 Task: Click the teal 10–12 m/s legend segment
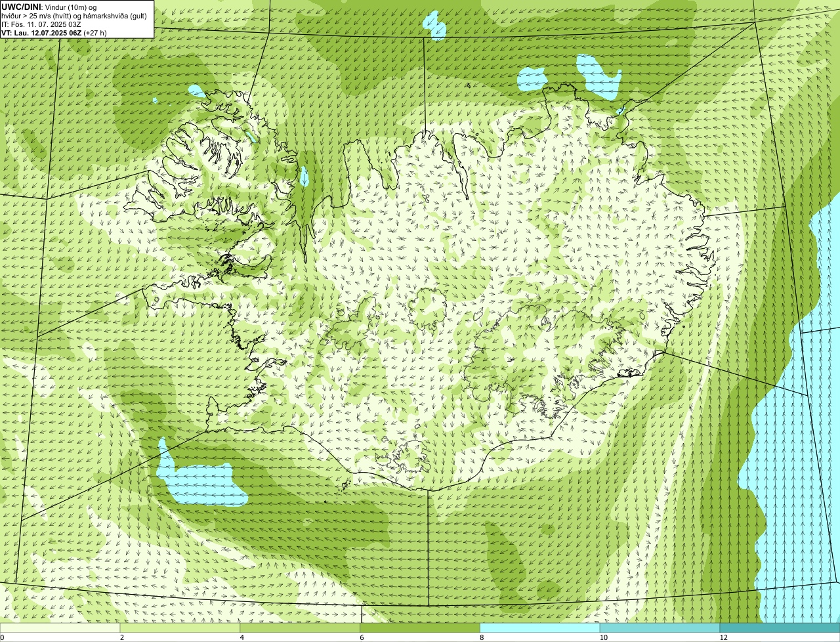point(660,628)
